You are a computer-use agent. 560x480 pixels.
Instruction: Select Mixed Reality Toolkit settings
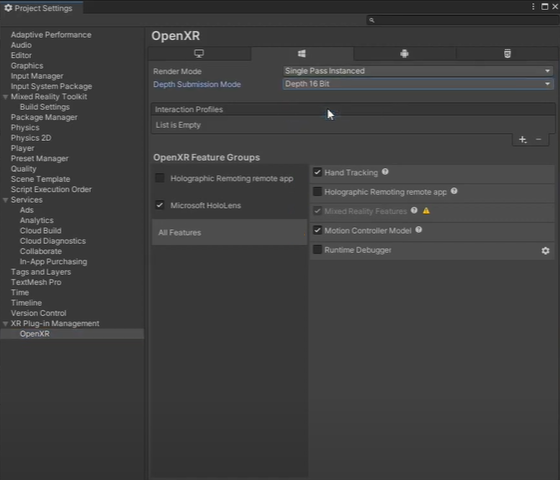pos(49,97)
